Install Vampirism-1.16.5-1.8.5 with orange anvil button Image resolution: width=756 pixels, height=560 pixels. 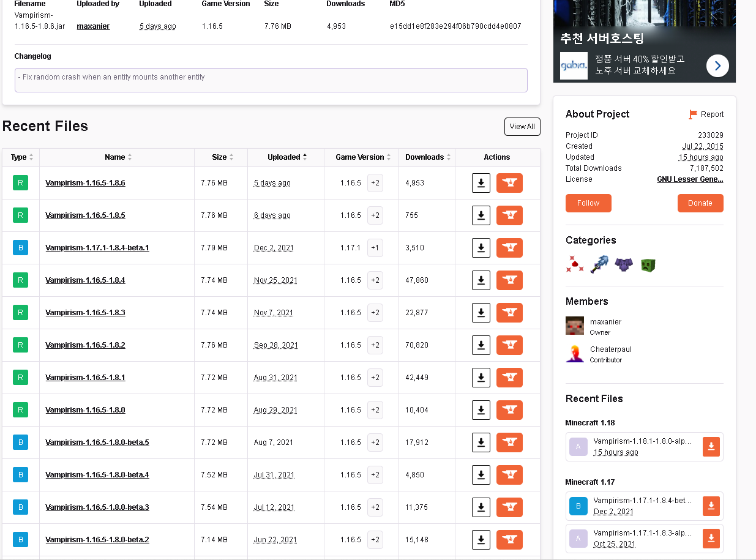click(509, 215)
